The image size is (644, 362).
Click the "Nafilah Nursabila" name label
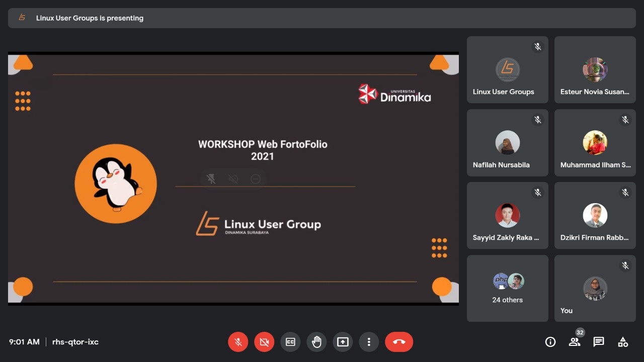coord(501,165)
